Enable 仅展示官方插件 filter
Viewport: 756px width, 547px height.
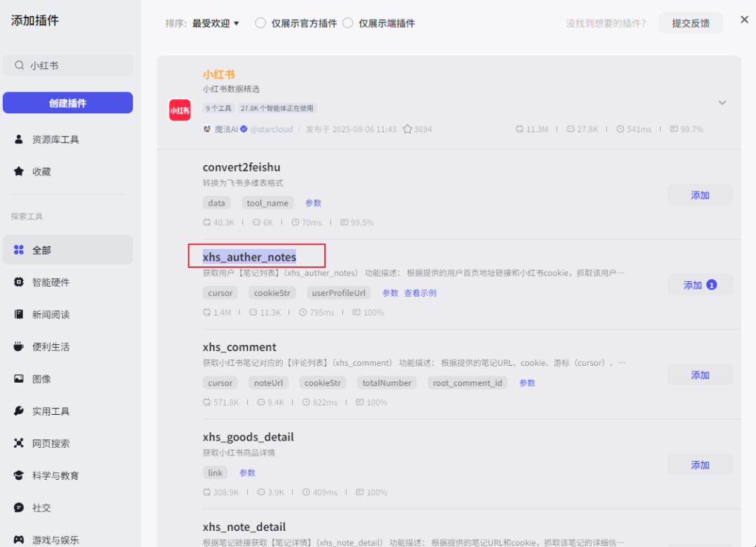click(260, 23)
